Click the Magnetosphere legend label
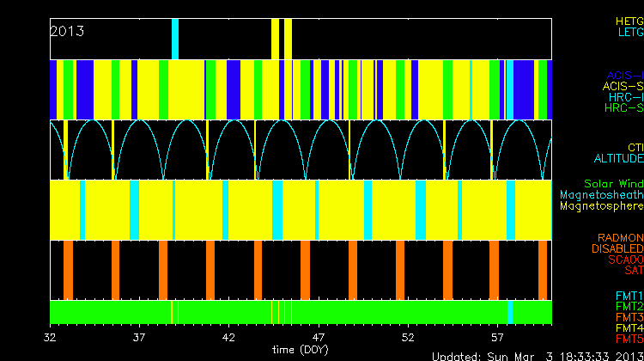This screenshot has height=361, width=644. click(x=601, y=206)
